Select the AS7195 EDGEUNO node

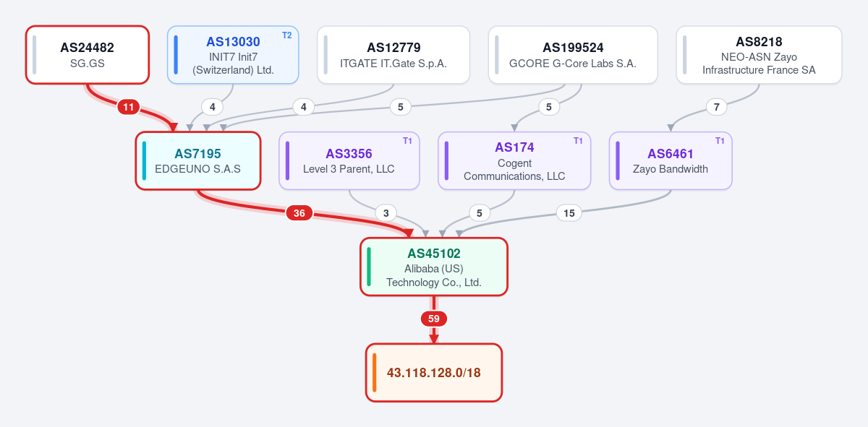197,160
